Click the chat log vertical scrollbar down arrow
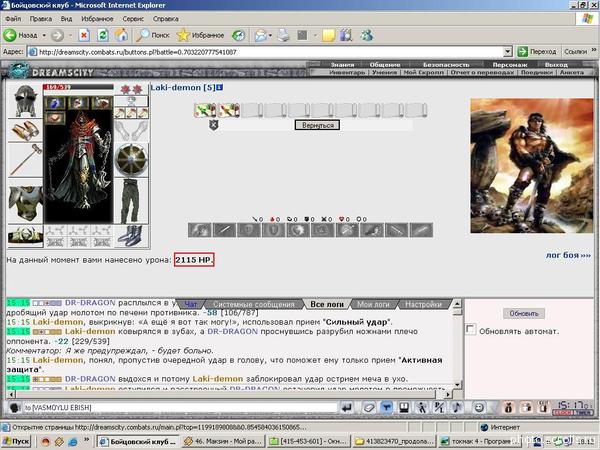The width and height of the screenshot is (600, 450). tap(457, 385)
